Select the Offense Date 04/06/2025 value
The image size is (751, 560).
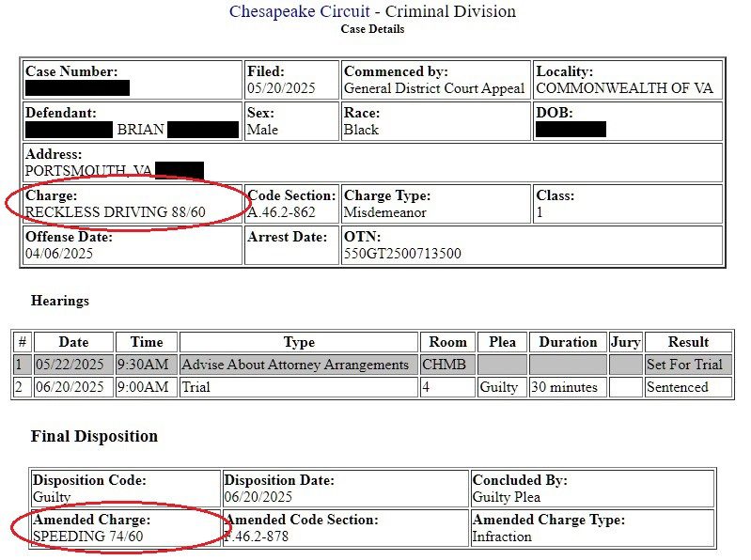(x=59, y=253)
